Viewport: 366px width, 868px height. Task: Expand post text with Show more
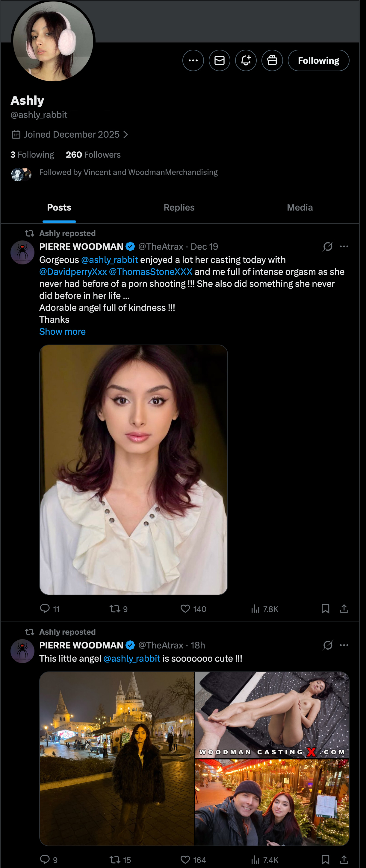[x=62, y=332]
